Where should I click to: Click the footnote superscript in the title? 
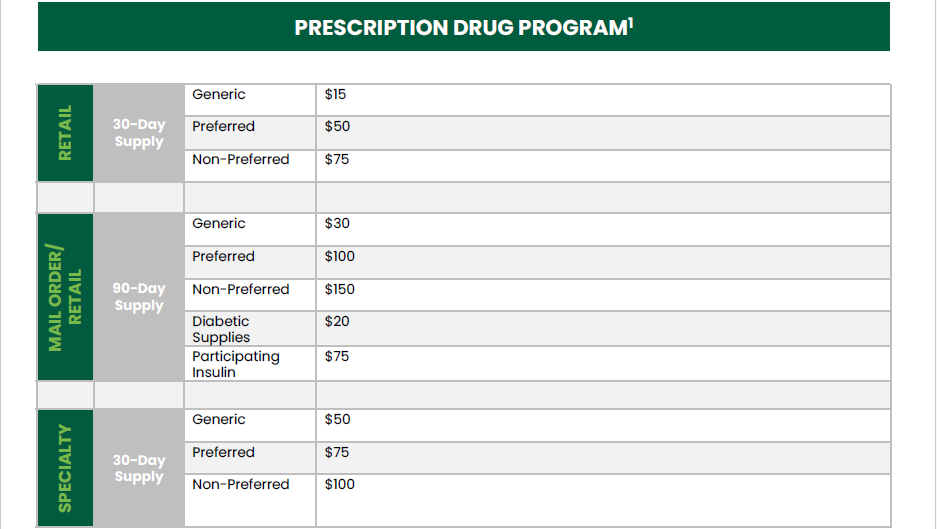630,23
